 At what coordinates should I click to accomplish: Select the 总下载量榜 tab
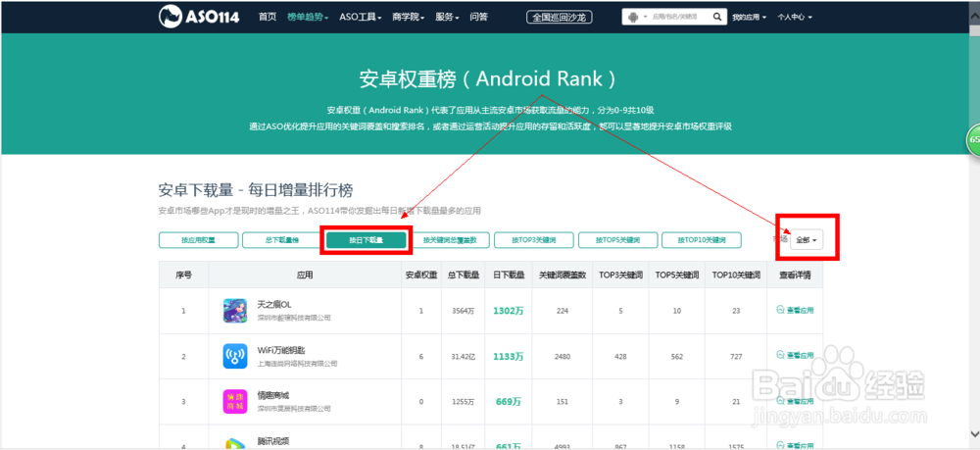click(282, 240)
